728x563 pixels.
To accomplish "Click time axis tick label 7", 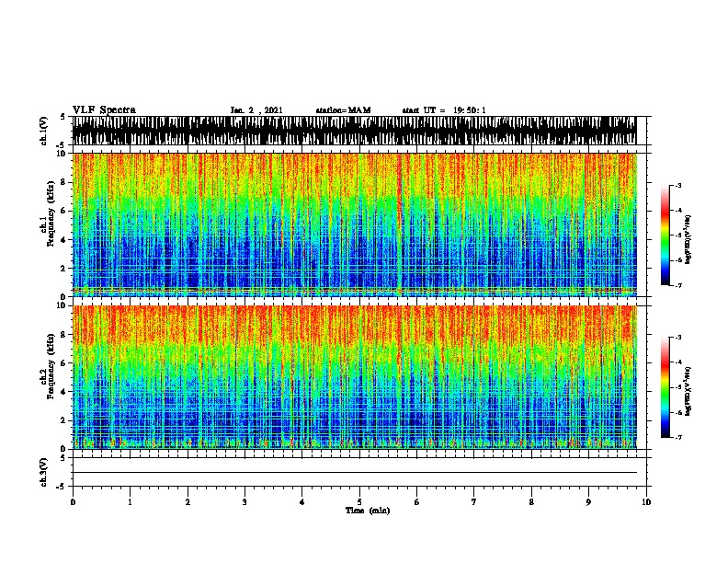I will click(474, 502).
